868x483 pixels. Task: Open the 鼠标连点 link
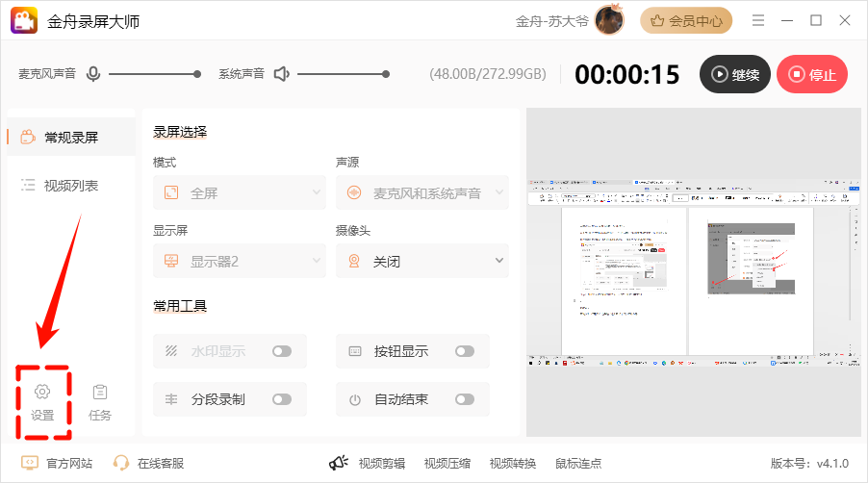click(578, 464)
